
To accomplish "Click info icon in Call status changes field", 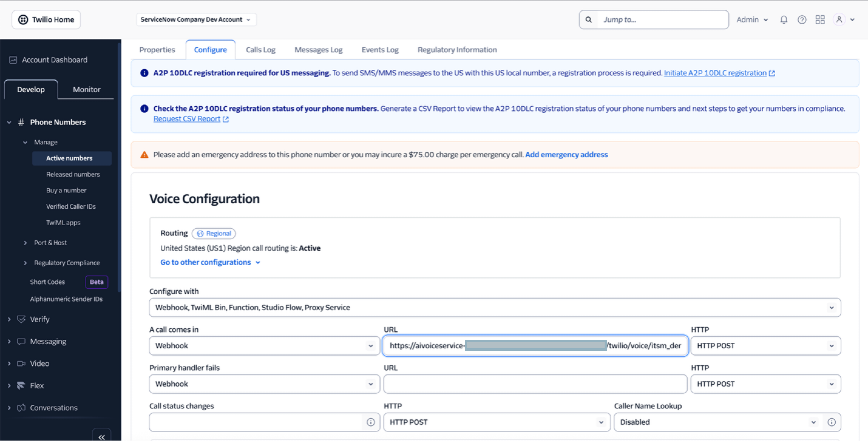I will point(370,422).
